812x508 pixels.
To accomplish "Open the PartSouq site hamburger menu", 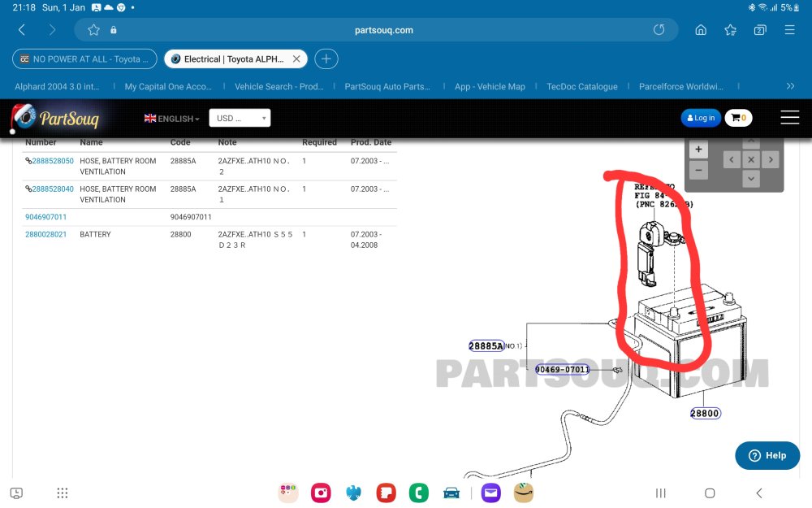I will tap(790, 117).
